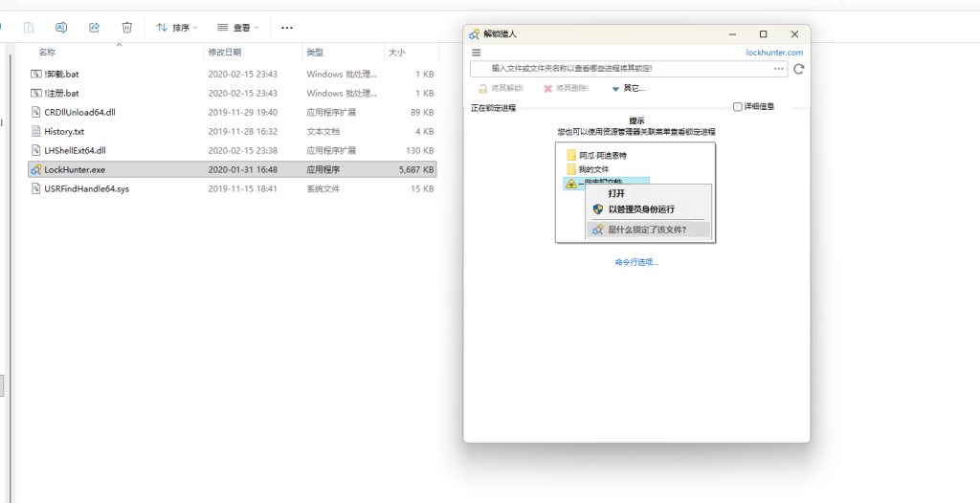Screen dimensions: 980x503
Task: Click the Explorer toolbar Delete trash icon
Action: point(127,28)
